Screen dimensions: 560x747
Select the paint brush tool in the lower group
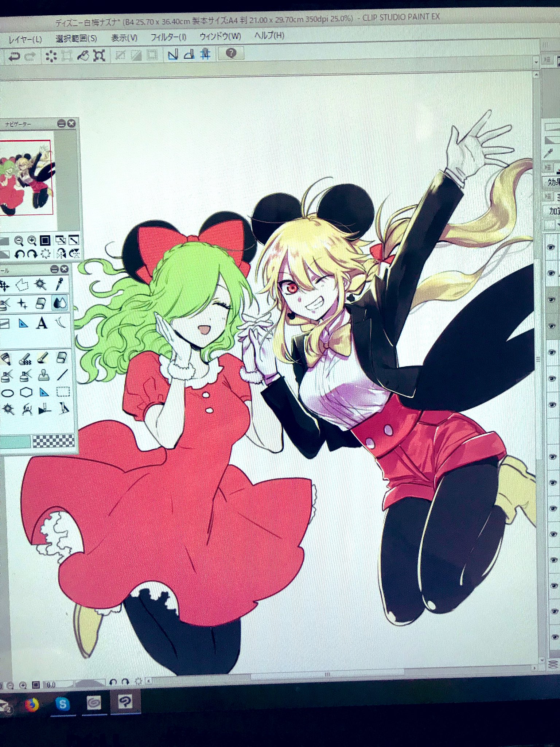44,357
